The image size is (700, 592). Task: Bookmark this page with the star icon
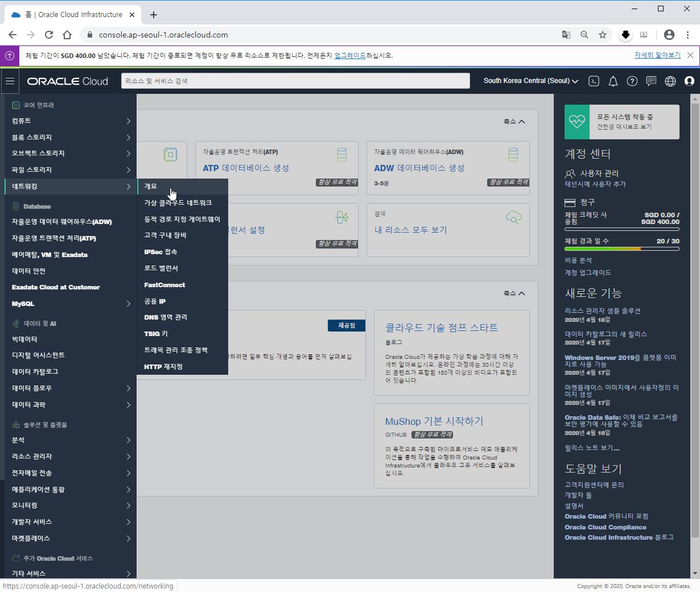coord(603,35)
